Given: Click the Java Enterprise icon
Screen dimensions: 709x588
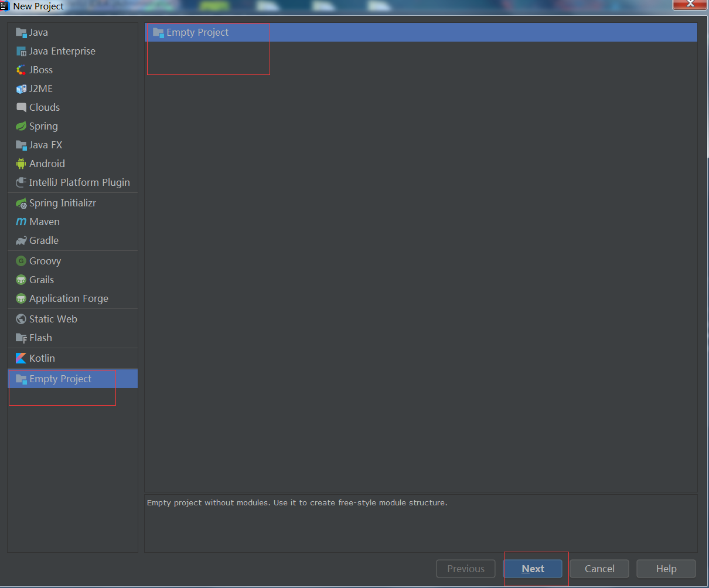Looking at the screenshot, I should click(21, 52).
